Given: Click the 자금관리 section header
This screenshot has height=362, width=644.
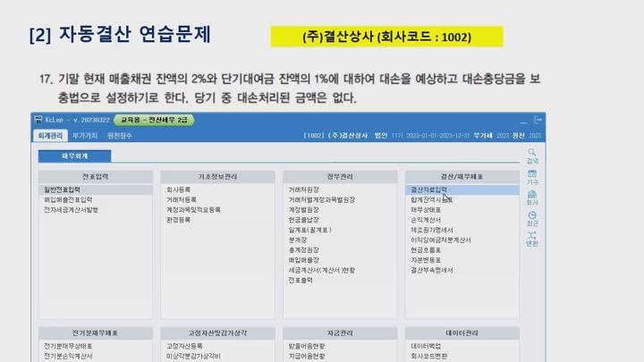Looking at the screenshot, I should click(340, 333).
